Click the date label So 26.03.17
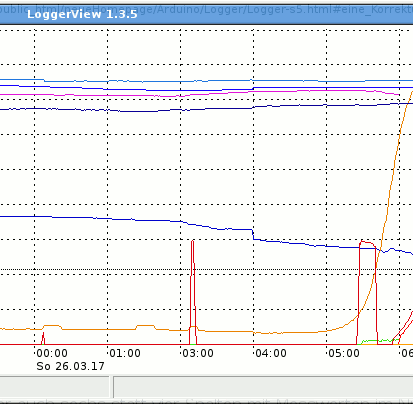 coord(70,366)
